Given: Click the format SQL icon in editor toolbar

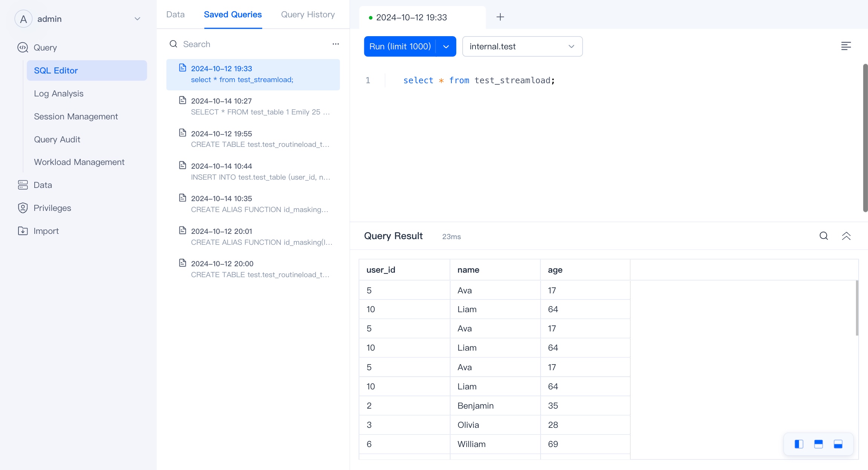Looking at the screenshot, I should click(x=846, y=46).
